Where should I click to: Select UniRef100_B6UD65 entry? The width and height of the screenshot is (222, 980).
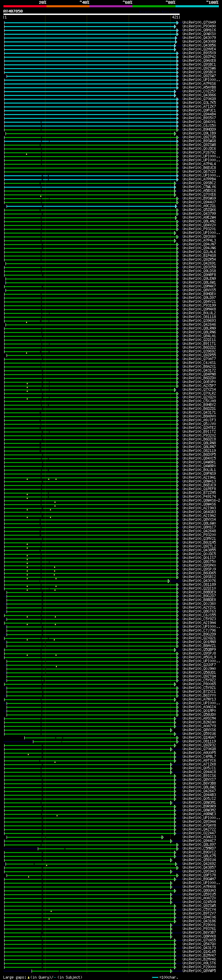pos(199,573)
